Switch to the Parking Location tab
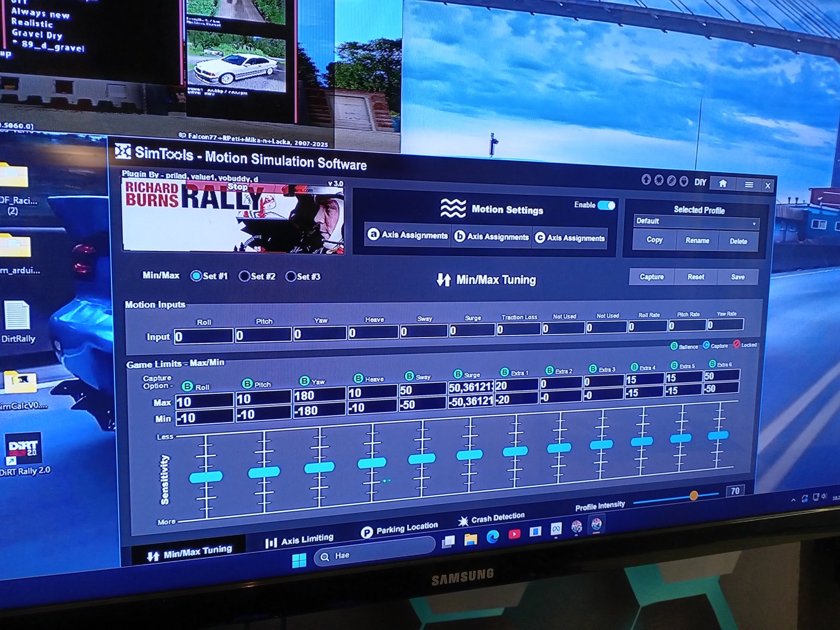Screen dimensions: 840x630 tap(400, 529)
